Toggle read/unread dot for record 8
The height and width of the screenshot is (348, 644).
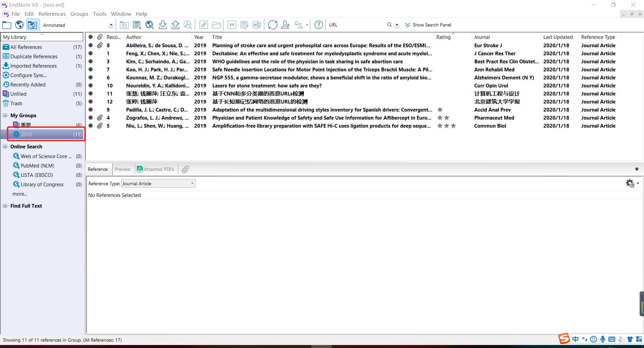point(91,45)
